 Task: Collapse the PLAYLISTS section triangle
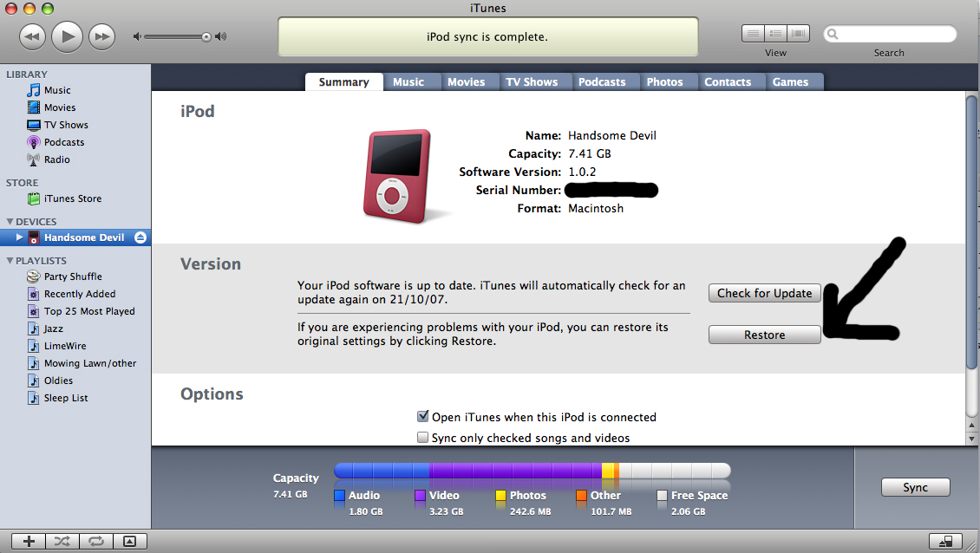point(10,260)
